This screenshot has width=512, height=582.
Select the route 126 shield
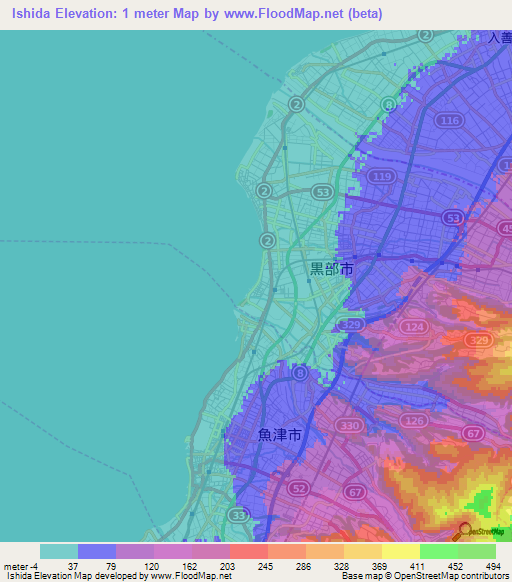[x=414, y=421]
